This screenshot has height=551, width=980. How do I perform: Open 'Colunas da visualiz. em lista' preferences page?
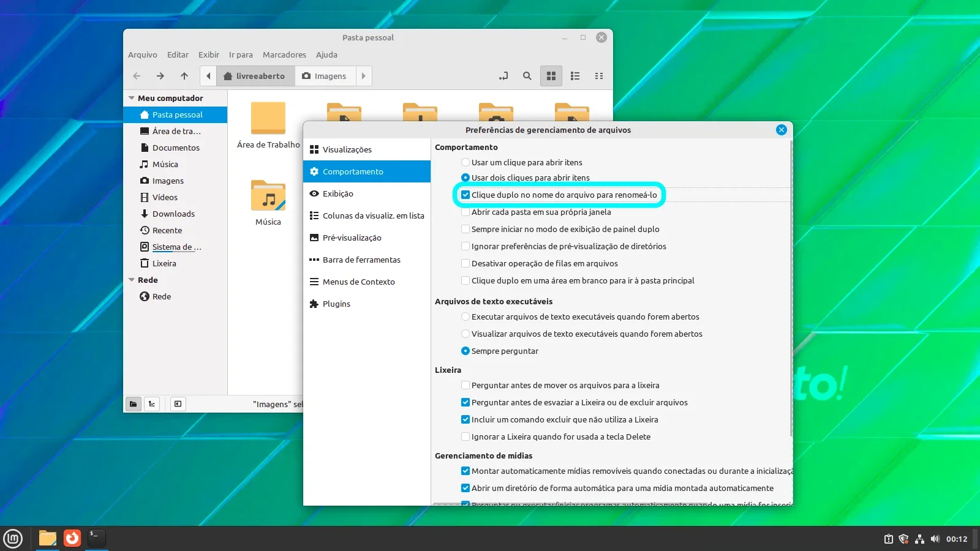(x=367, y=216)
